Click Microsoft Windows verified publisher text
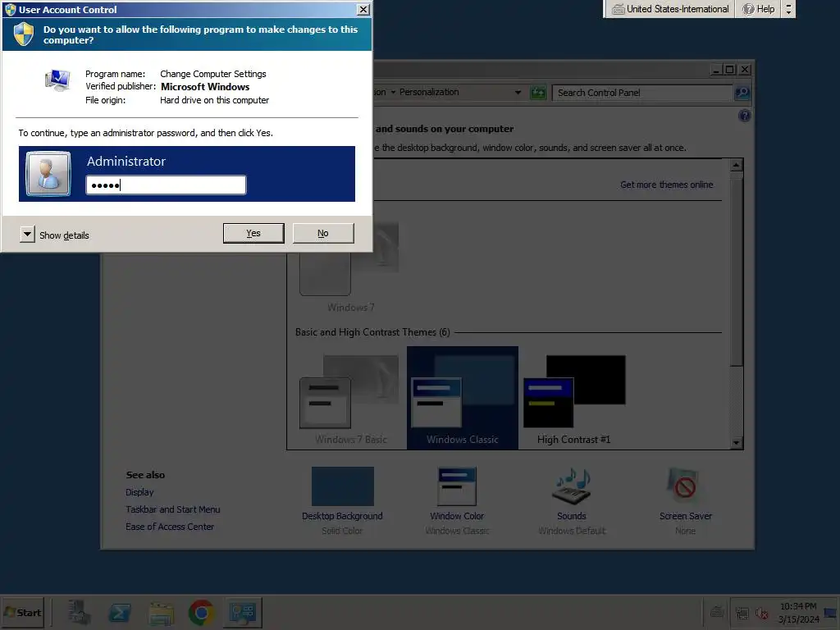The image size is (840, 630). (x=205, y=87)
